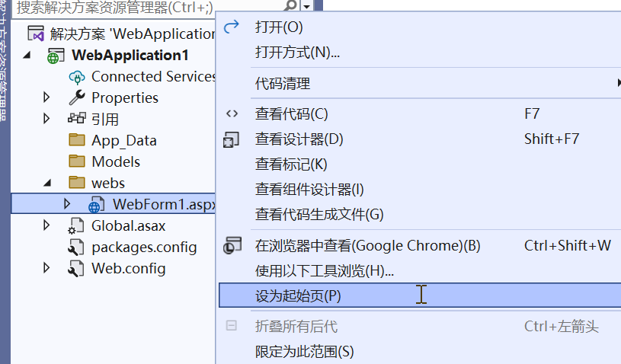Expand the WebForm1.aspx node arrow
This screenshot has height=364, width=621.
[x=67, y=204]
